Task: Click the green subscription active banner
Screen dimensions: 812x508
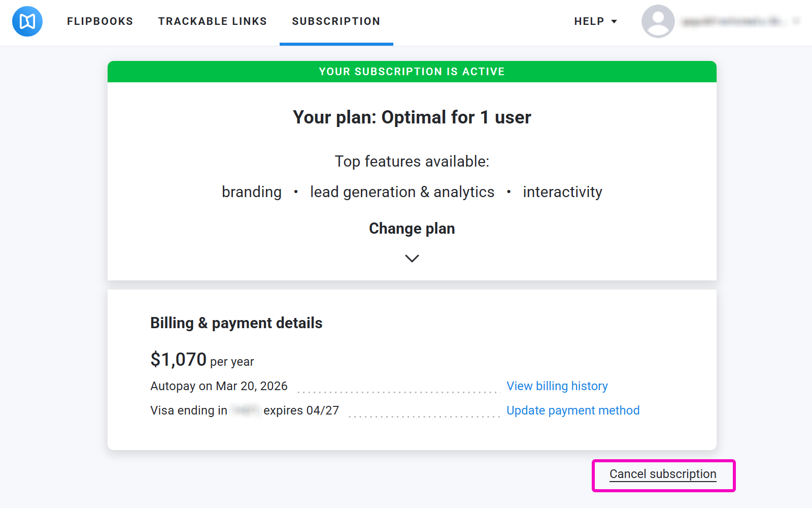Action: [412, 71]
